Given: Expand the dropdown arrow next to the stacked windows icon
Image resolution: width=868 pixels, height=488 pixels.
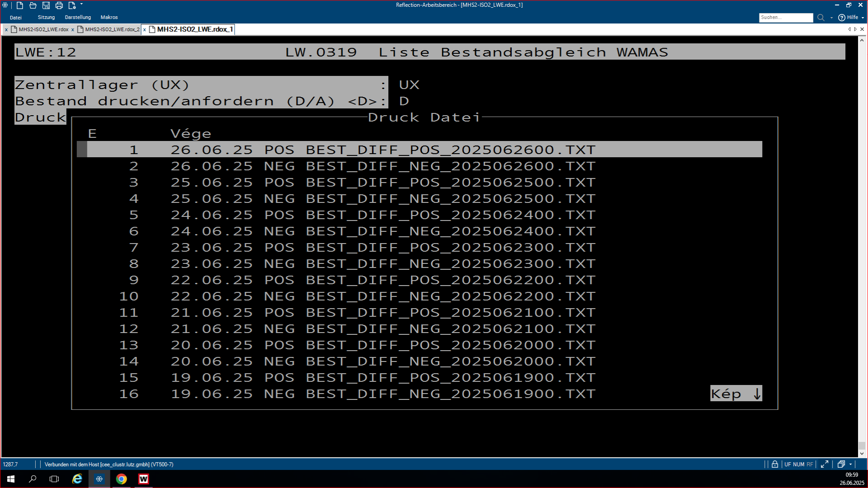Looking at the screenshot, I should [850, 464].
